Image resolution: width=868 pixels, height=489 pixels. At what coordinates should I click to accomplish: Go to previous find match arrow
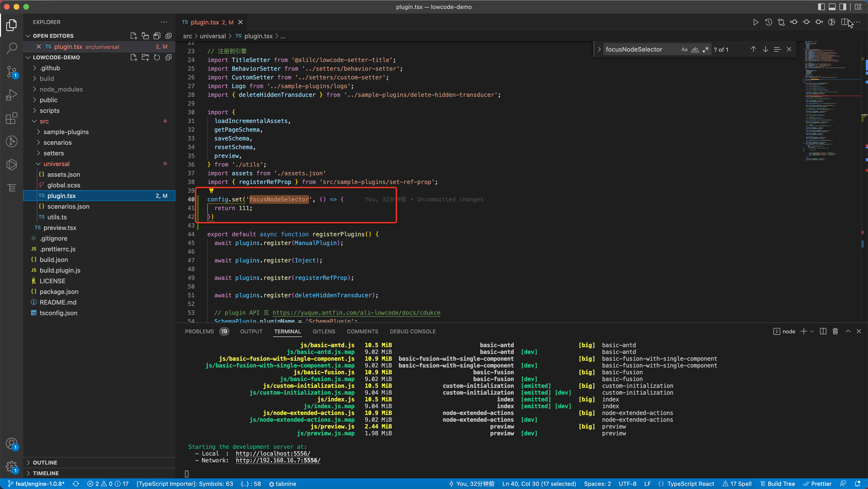[753, 50]
